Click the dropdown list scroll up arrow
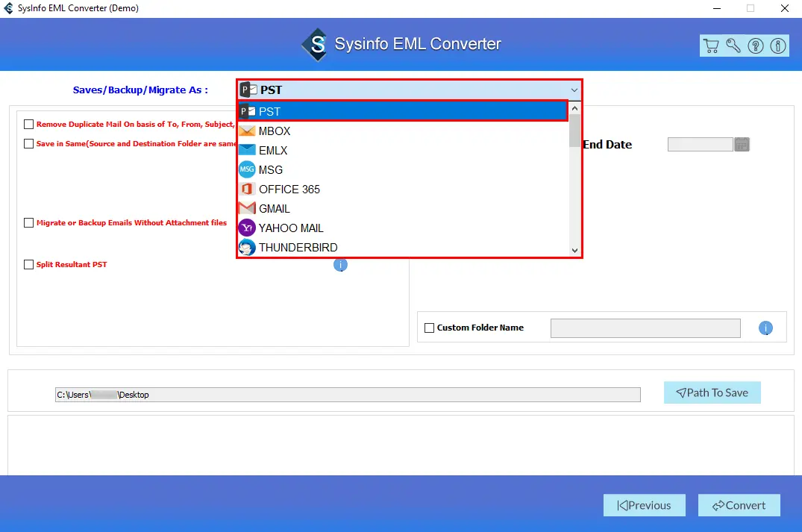 [575, 108]
